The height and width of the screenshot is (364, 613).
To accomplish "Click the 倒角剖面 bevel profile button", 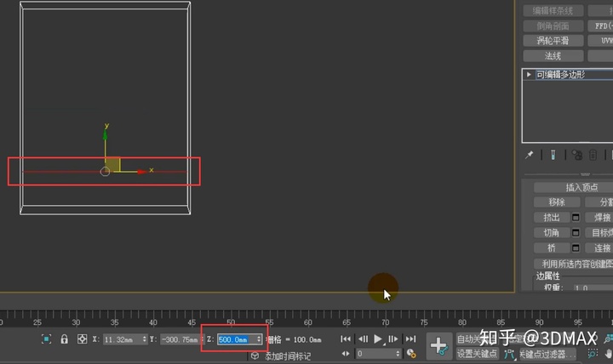I will [553, 26].
